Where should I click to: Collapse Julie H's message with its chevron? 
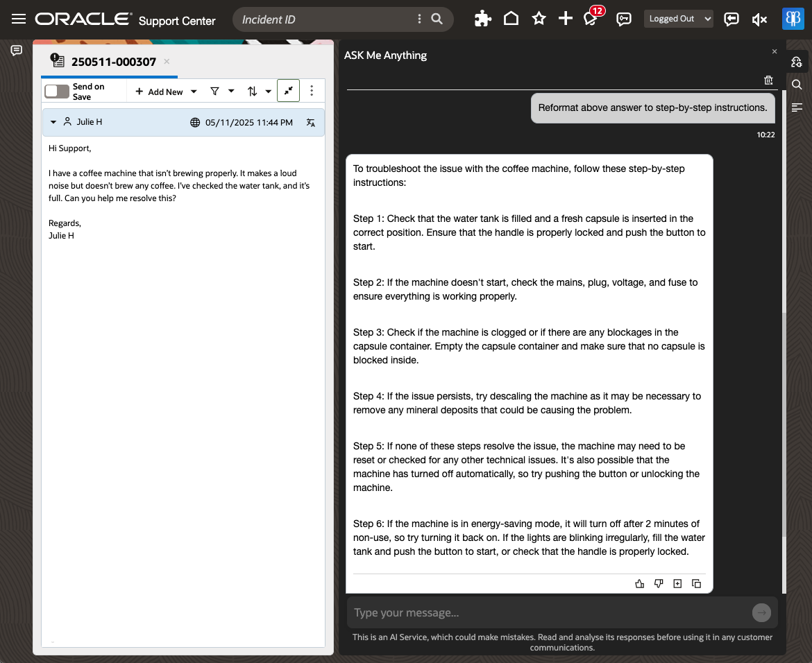(53, 122)
